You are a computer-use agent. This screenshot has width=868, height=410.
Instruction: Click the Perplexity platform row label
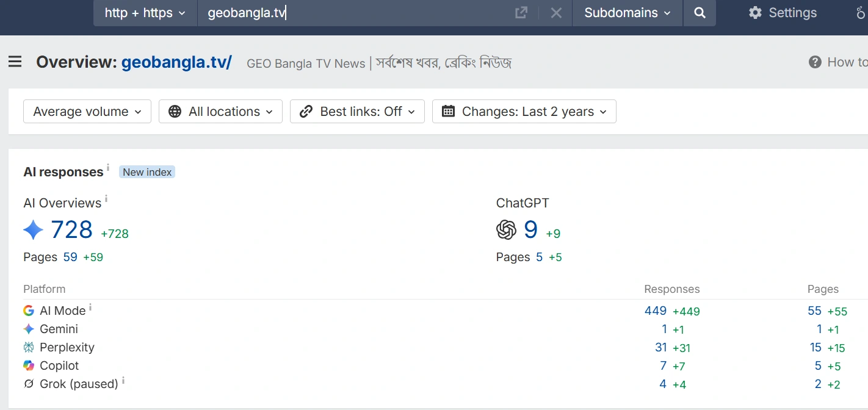point(67,347)
